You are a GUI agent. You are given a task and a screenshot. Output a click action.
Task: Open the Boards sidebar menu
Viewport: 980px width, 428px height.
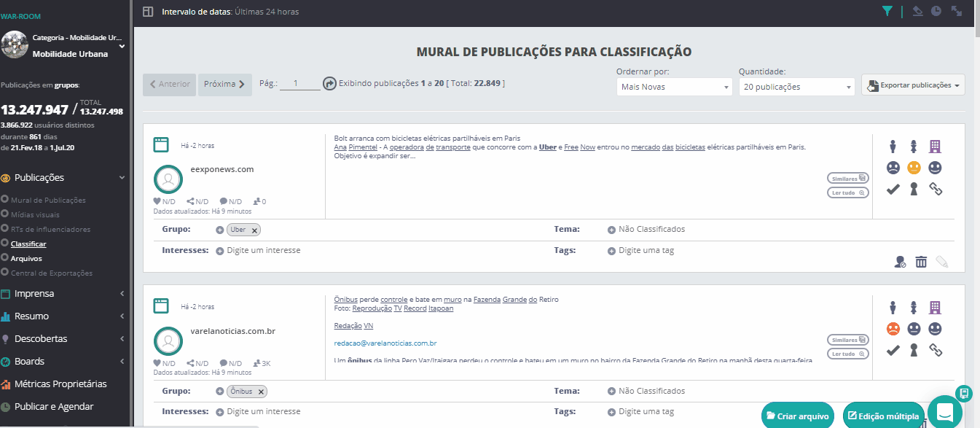coord(64,362)
